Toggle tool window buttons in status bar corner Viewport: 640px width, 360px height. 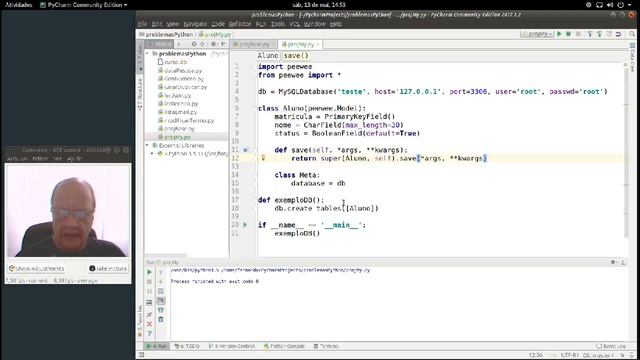[x=141, y=355]
